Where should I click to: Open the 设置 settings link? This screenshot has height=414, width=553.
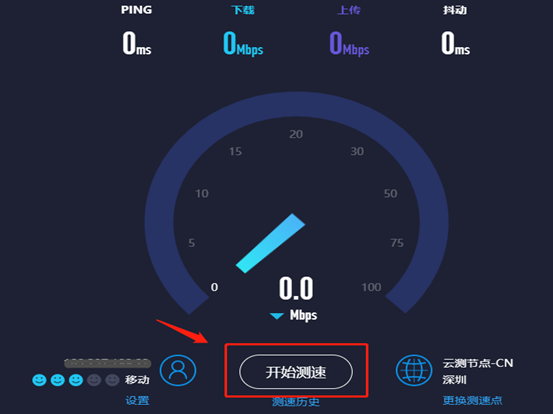click(138, 401)
